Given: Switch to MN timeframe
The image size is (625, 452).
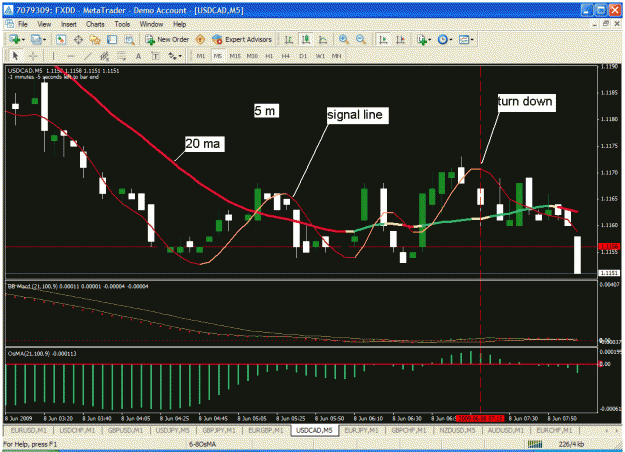Looking at the screenshot, I should (x=337, y=56).
